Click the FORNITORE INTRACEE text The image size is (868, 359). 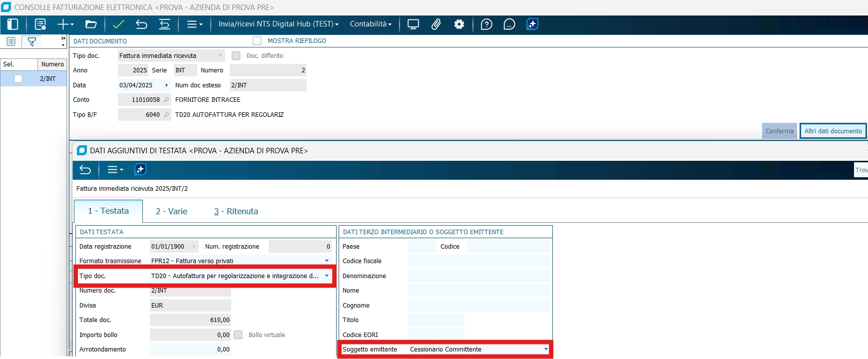point(208,100)
